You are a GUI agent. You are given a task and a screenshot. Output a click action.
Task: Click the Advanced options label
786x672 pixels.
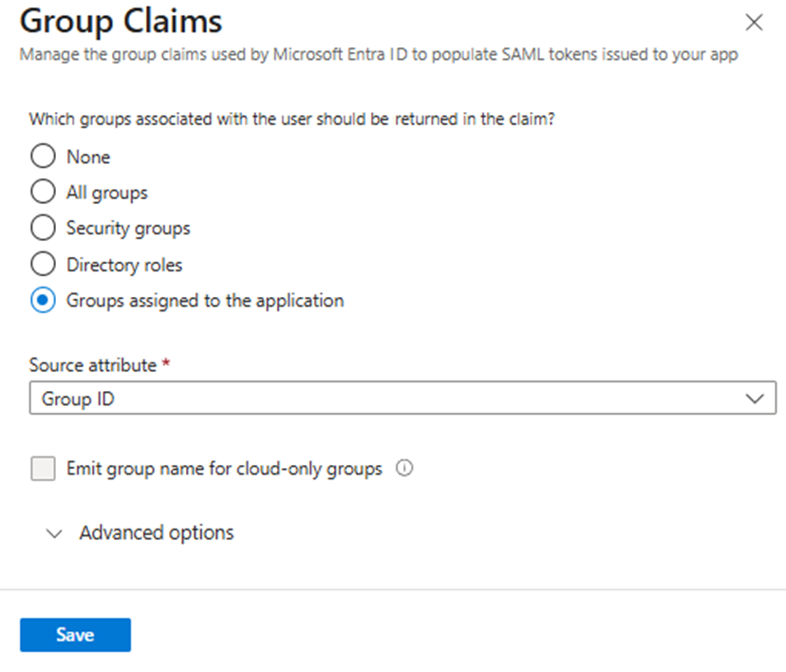156,532
